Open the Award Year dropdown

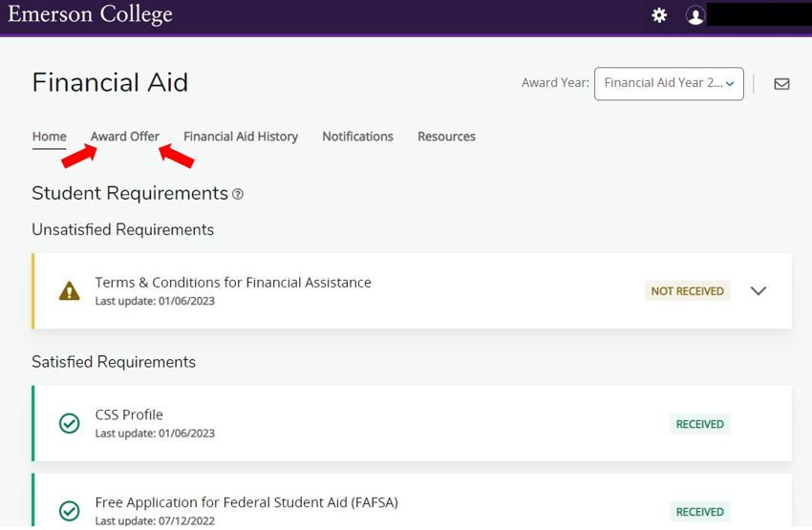point(668,83)
